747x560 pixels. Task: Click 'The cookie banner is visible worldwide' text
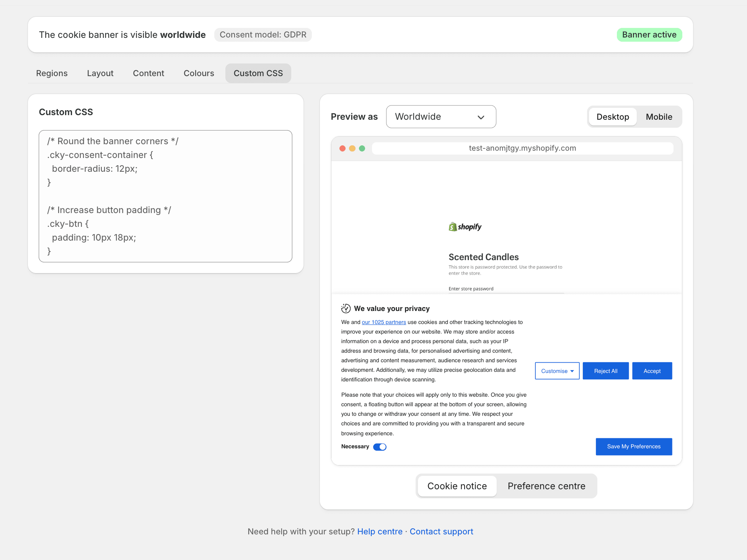[x=122, y=35]
